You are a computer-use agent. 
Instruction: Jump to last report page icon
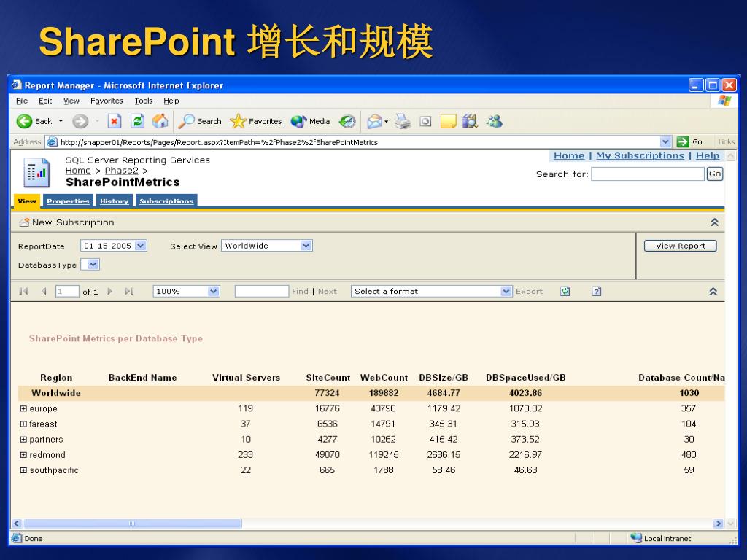(x=130, y=292)
